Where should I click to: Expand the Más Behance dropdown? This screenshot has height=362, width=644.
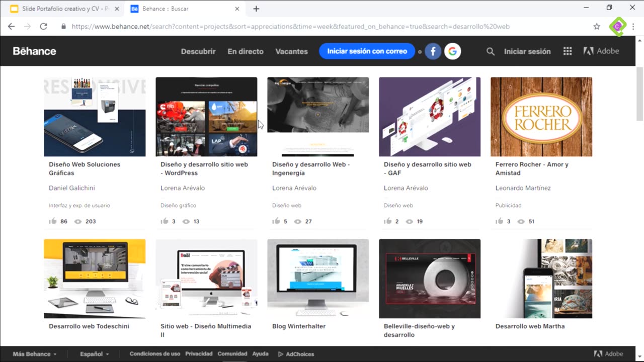pyautogui.click(x=35, y=354)
